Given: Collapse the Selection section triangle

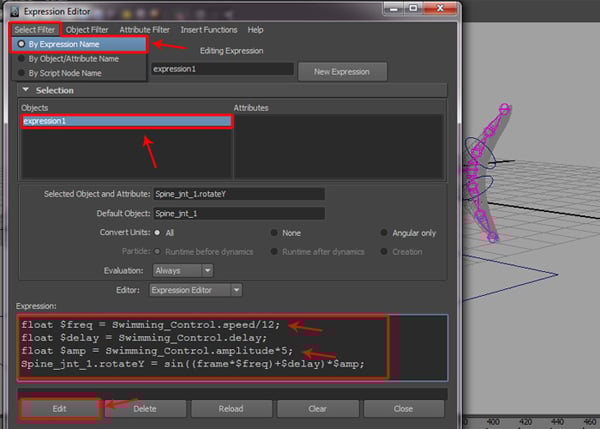Looking at the screenshot, I should tap(25, 90).
